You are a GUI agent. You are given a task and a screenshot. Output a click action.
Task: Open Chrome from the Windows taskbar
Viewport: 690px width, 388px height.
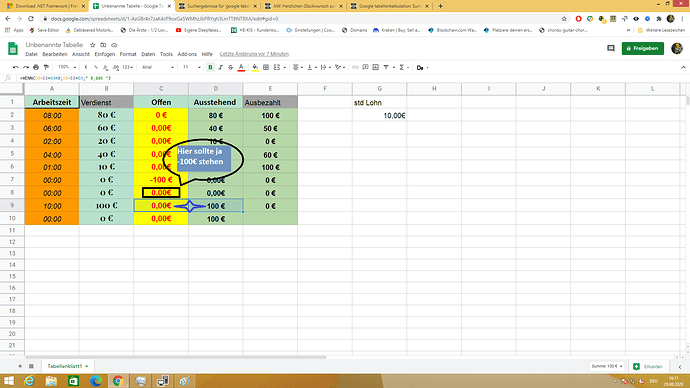pyautogui.click(x=117, y=381)
